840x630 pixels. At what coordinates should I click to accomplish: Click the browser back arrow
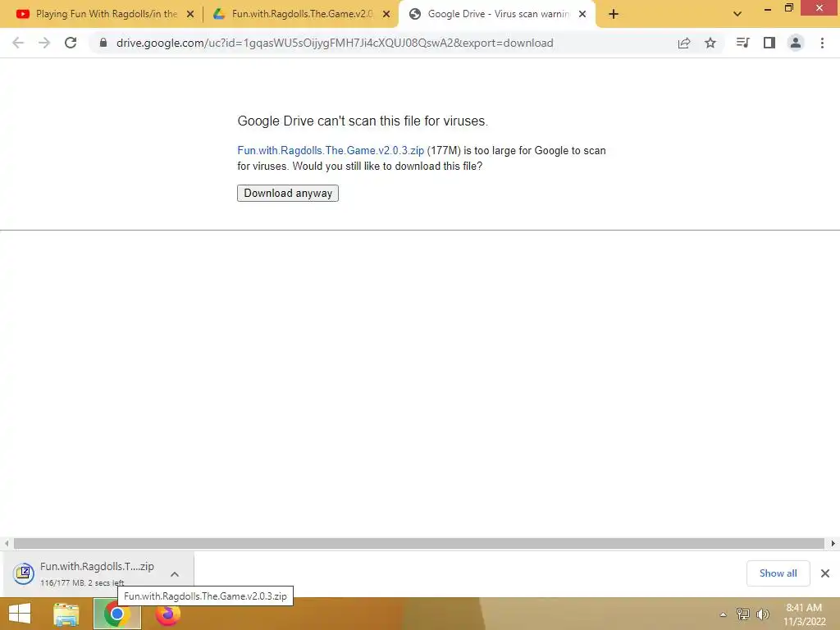tap(18, 43)
